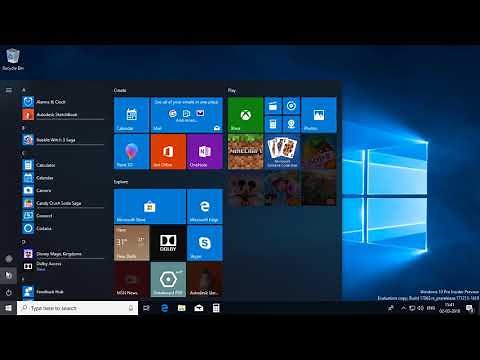The height and width of the screenshot is (360, 480).
Task: Open the Minecraft tile
Action: [x=245, y=152]
